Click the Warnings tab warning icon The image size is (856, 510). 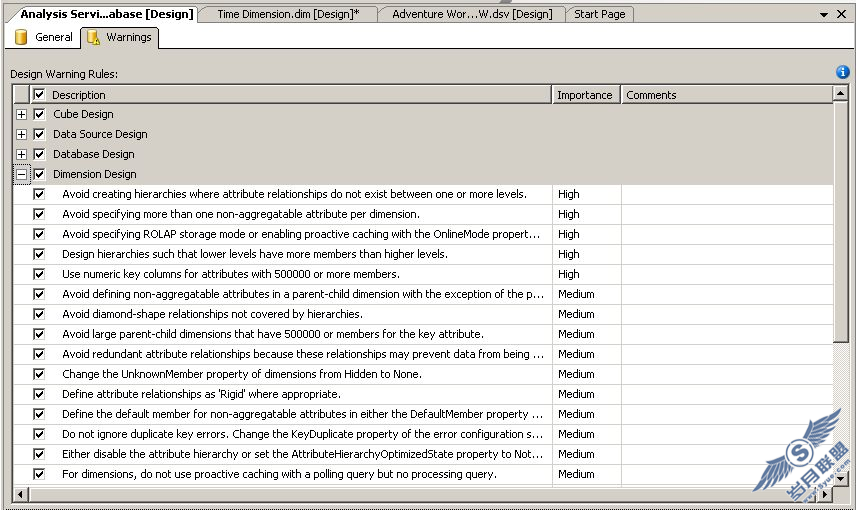(x=93, y=37)
